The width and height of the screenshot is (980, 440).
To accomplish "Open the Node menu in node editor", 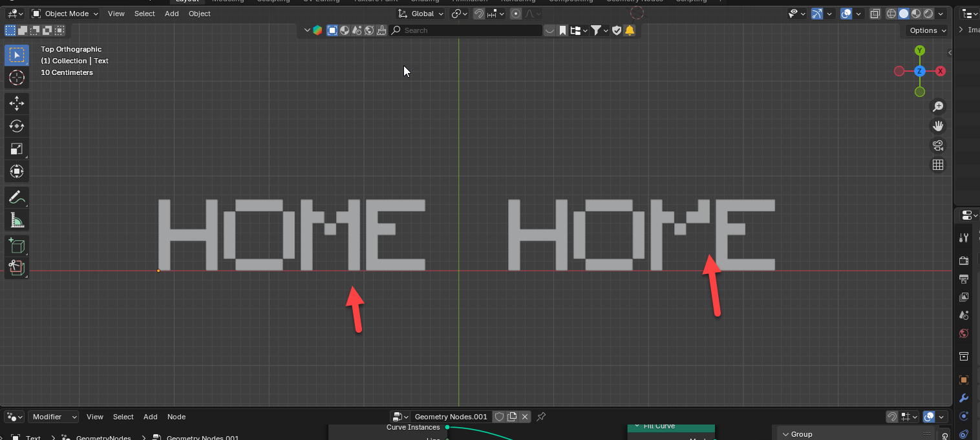I will pyautogui.click(x=176, y=417).
